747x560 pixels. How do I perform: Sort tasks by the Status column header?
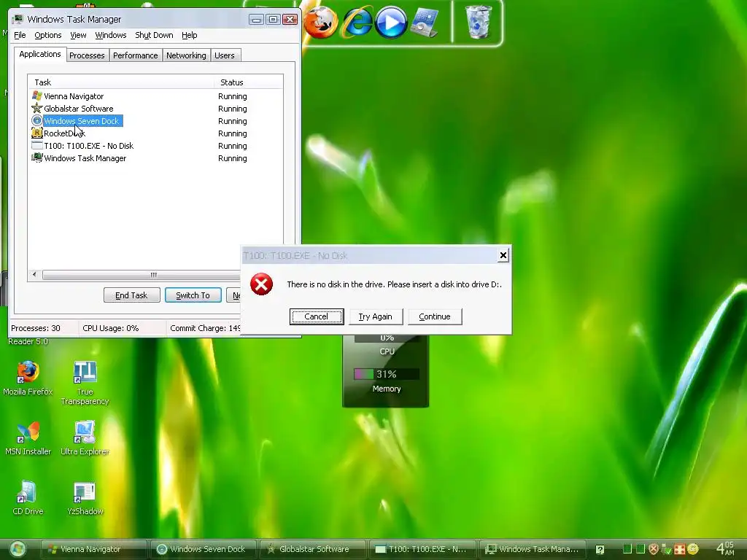pyautogui.click(x=249, y=82)
